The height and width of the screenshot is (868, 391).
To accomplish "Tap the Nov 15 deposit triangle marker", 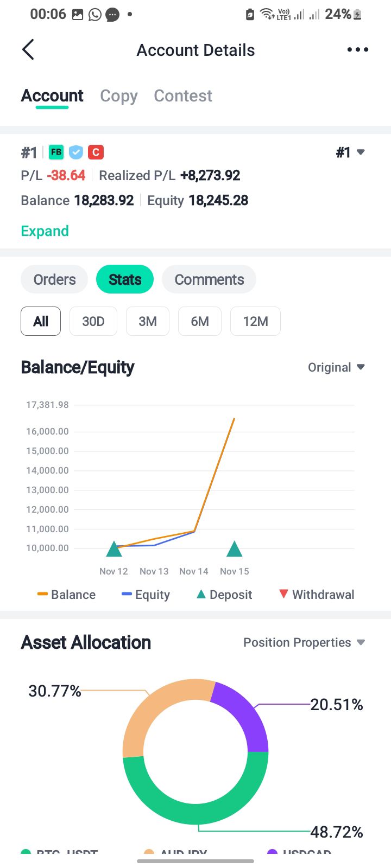I will 234,550.
